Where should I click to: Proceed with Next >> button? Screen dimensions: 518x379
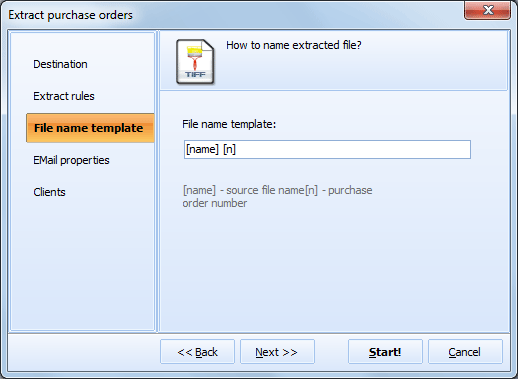pos(277,352)
